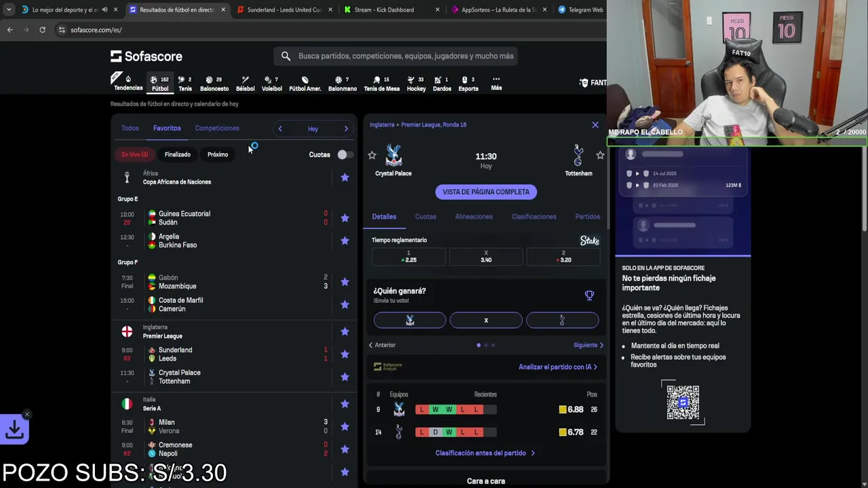
Task: Reload the browser page
Action: click(42, 30)
